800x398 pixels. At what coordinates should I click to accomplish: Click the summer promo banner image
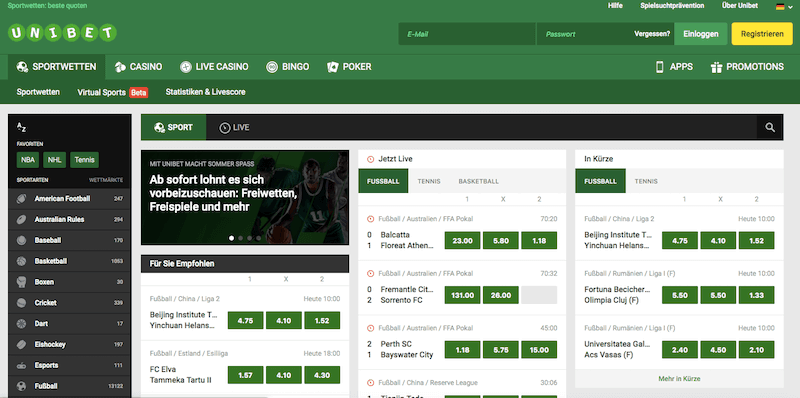click(x=245, y=197)
